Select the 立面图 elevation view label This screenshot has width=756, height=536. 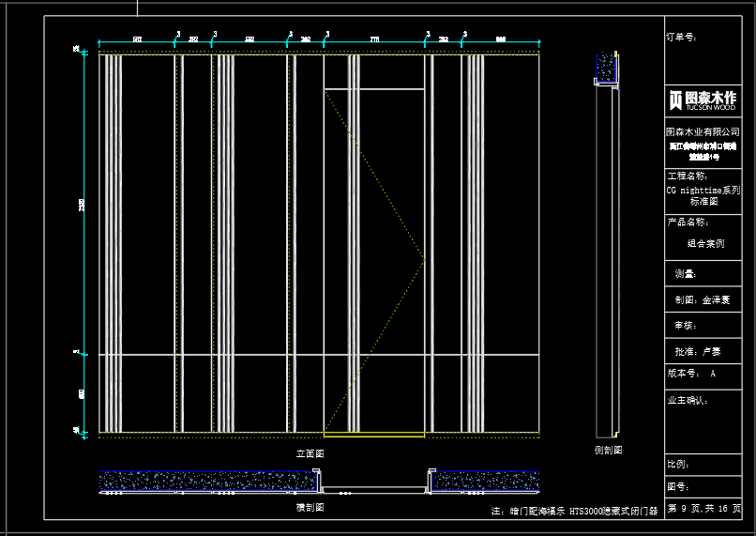(310, 452)
